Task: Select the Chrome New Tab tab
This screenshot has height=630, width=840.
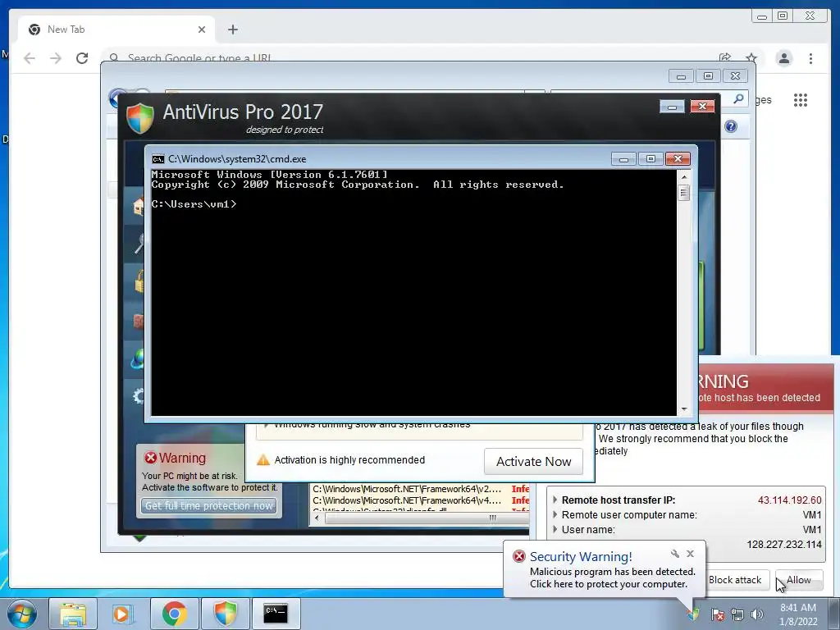Action: tap(116, 30)
